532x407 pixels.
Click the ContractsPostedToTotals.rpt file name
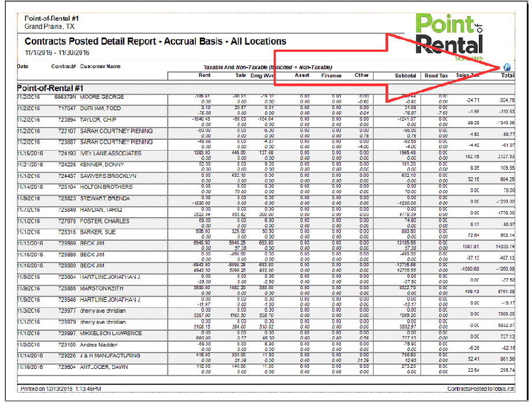[481, 389]
